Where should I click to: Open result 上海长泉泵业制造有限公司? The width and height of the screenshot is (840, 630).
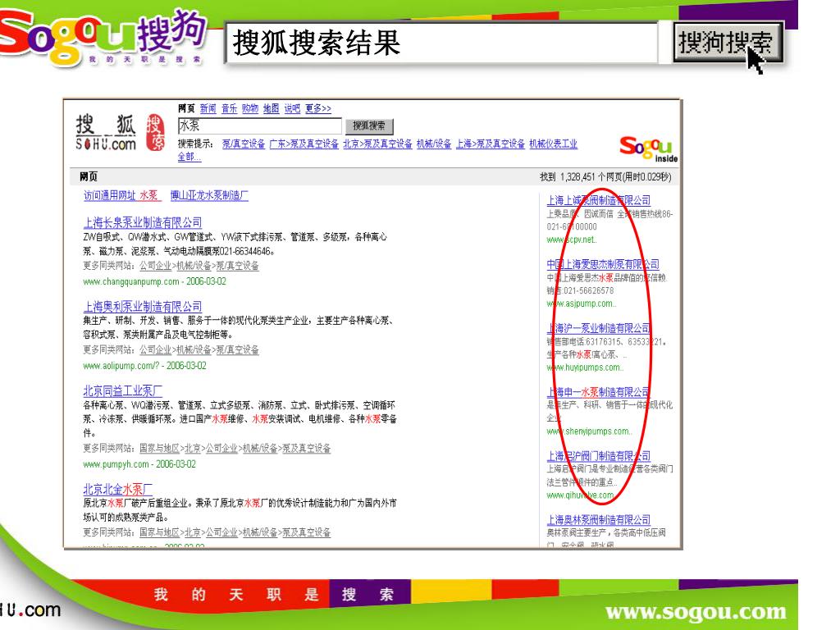pyautogui.click(x=143, y=222)
